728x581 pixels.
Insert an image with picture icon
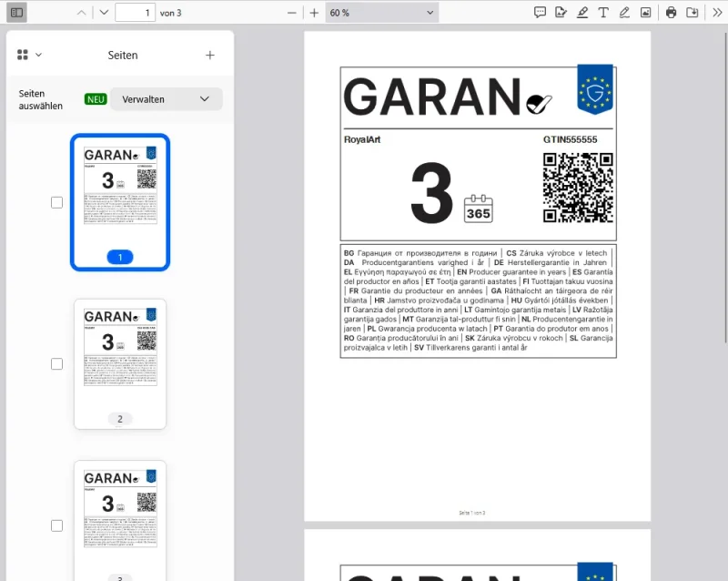click(645, 13)
